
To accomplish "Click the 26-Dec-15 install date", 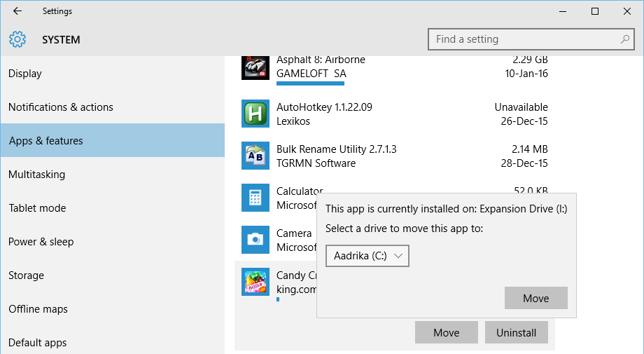I will tap(524, 121).
